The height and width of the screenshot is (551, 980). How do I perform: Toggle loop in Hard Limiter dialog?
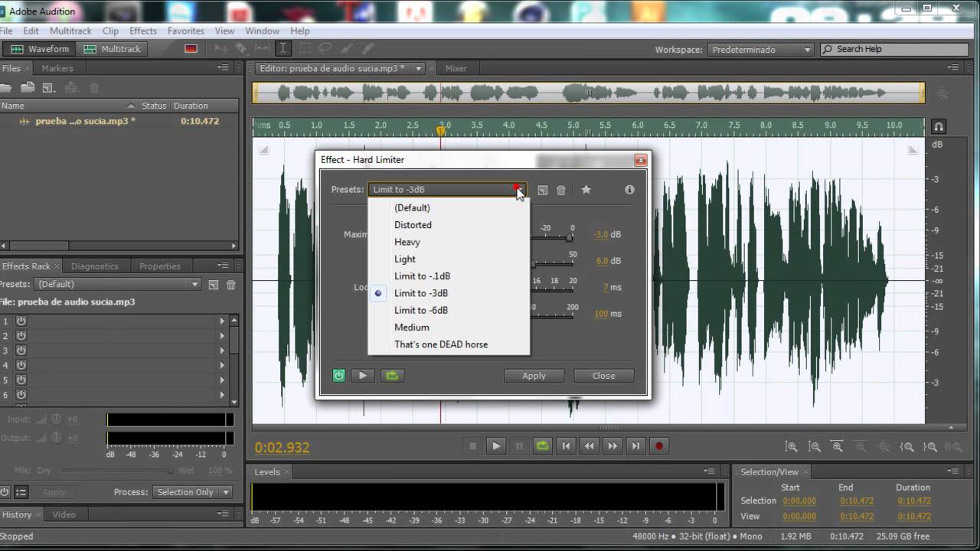[392, 376]
